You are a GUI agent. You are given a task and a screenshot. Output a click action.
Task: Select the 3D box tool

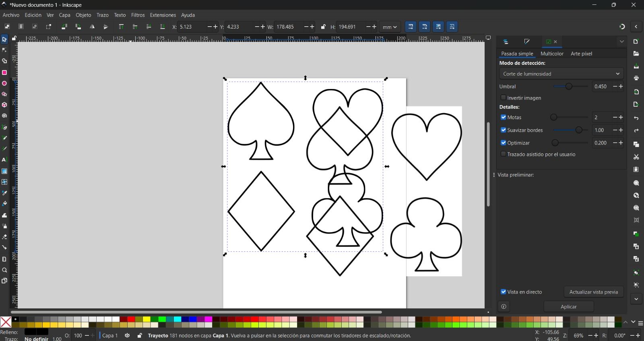(4, 105)
